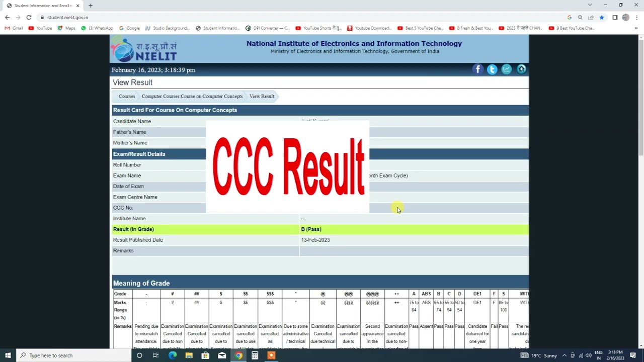The image size is (644, 362).
Task: Open WhatsApp bookmark
Action: tap(97, 28)
